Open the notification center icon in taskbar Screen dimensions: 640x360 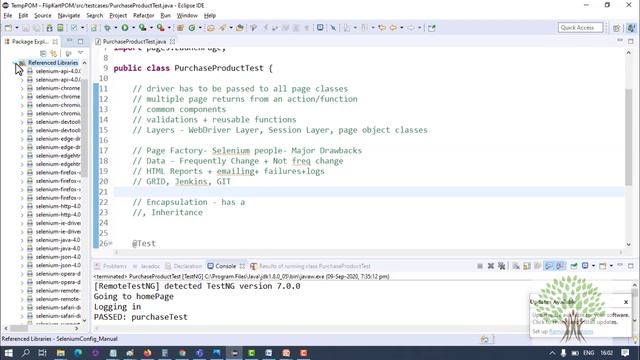[x=625, y=353]
